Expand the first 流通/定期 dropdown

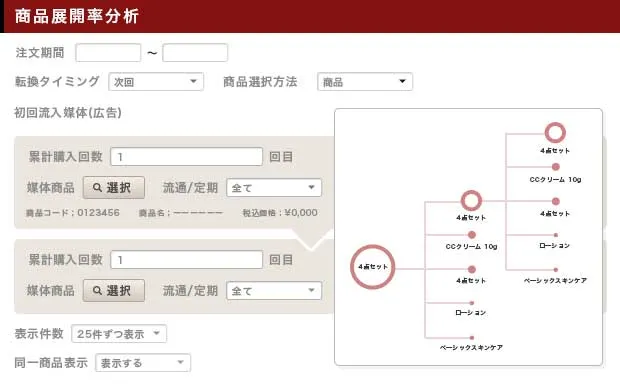(x=274, y=188)
